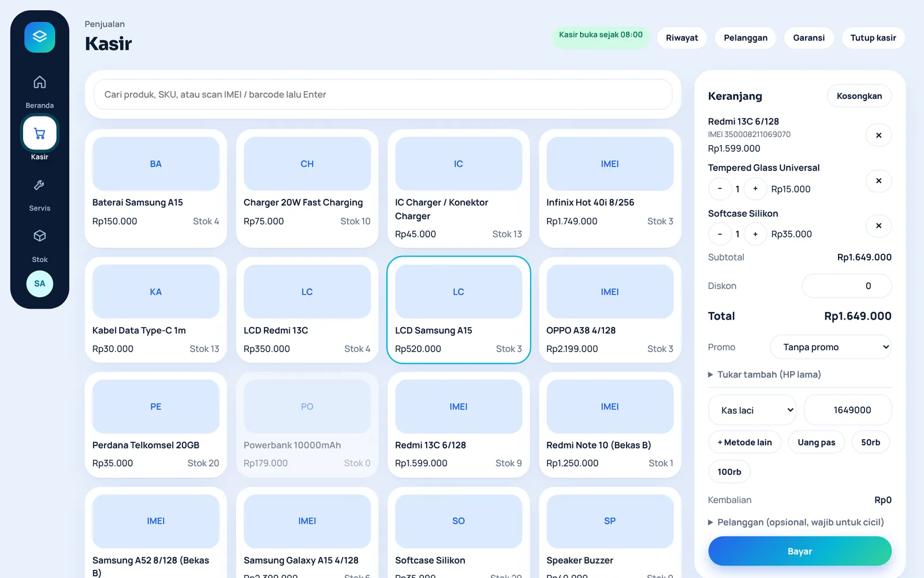Image resolution: width=924 pixels, height=578 pixels.
Task: Click the app logo icon in sidebar
Action: [x=40, y=37]
